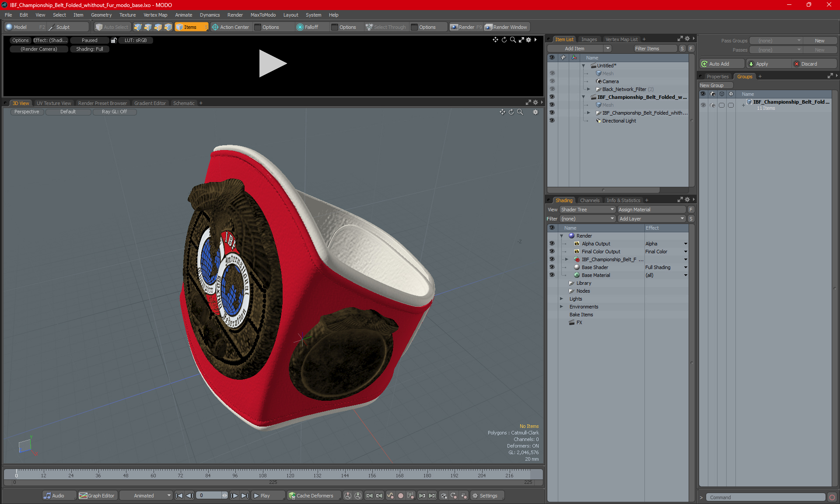Toggle group visibility for IBF_Championship_Belt group

coord(703,105)
